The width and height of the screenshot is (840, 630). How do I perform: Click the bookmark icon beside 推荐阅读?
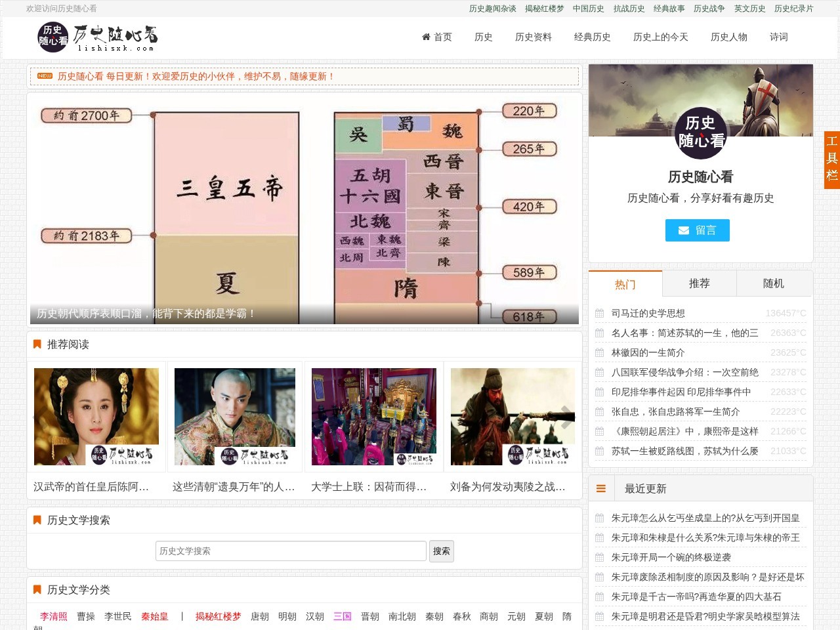[37, 344]
